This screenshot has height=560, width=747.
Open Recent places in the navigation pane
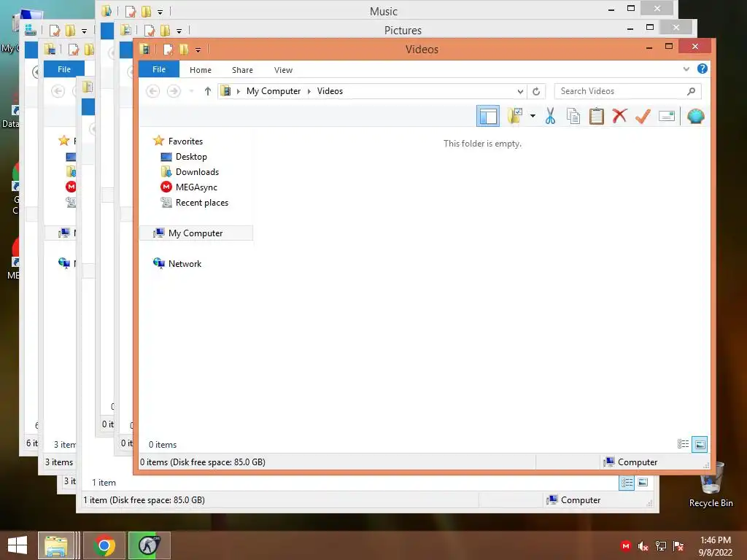pyautogui.click(x=201, y=203)
